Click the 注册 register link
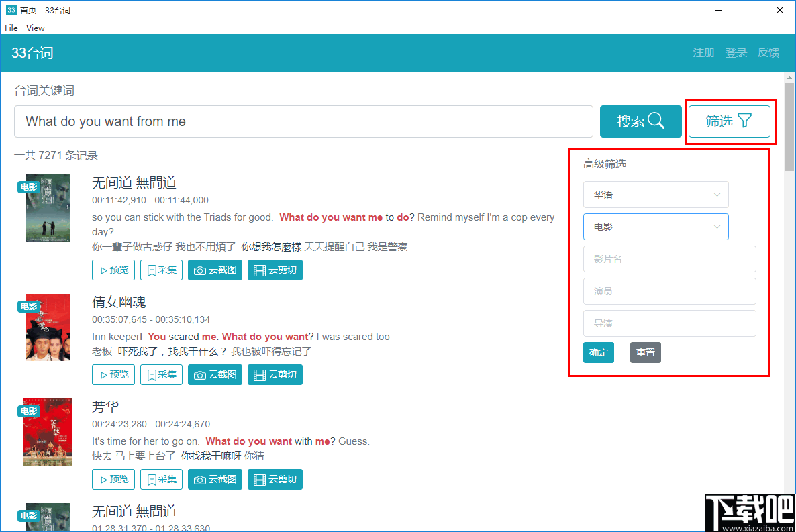 point(703,53)
